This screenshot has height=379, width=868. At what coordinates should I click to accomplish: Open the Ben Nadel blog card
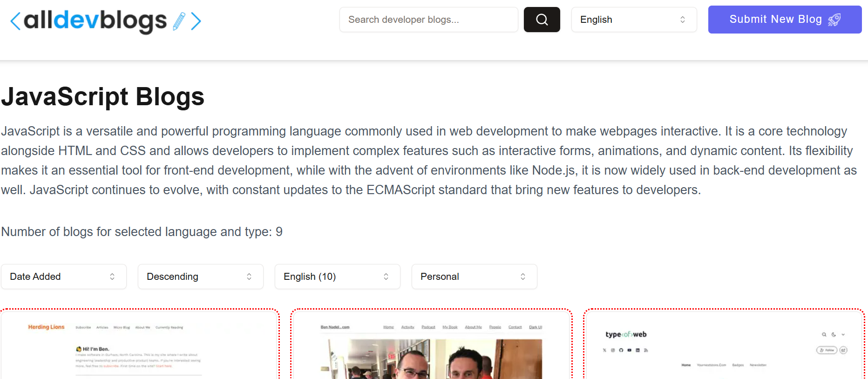(431, 345)
